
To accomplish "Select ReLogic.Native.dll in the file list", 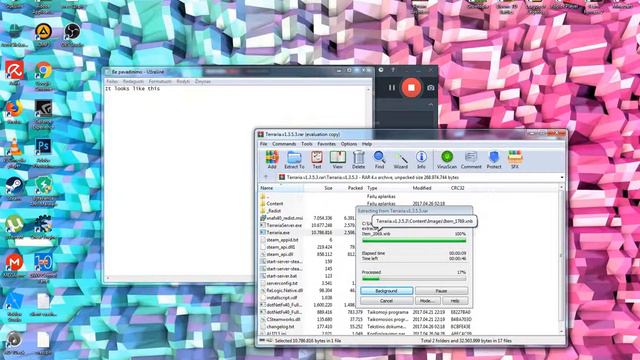I will (284, 290).
